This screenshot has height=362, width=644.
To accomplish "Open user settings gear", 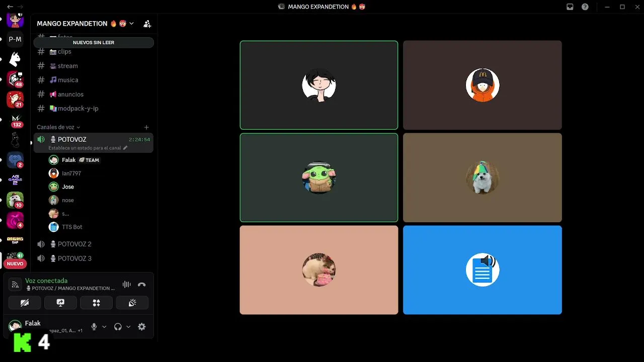I will tap(142, 327).
